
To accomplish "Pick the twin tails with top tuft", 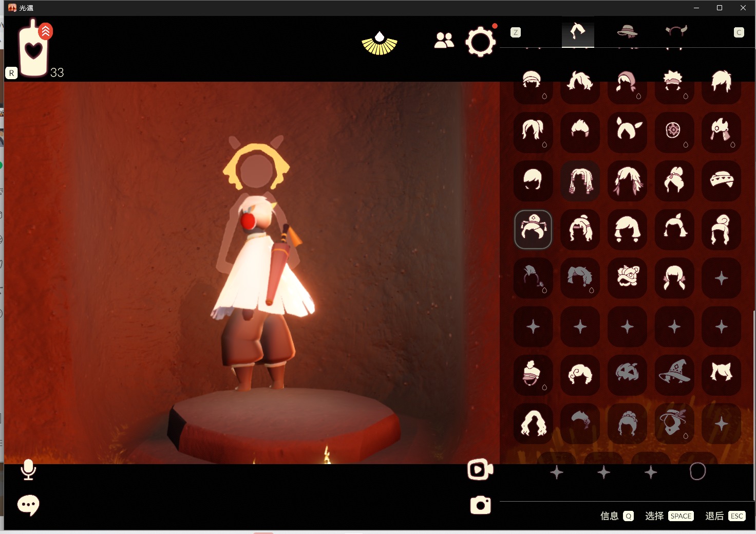I will click(x=674, y=229).
